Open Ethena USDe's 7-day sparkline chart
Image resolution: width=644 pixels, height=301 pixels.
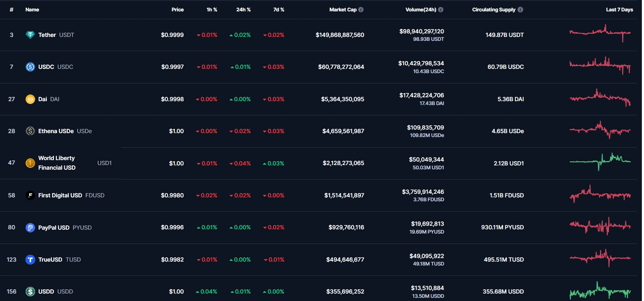[600, 130]
